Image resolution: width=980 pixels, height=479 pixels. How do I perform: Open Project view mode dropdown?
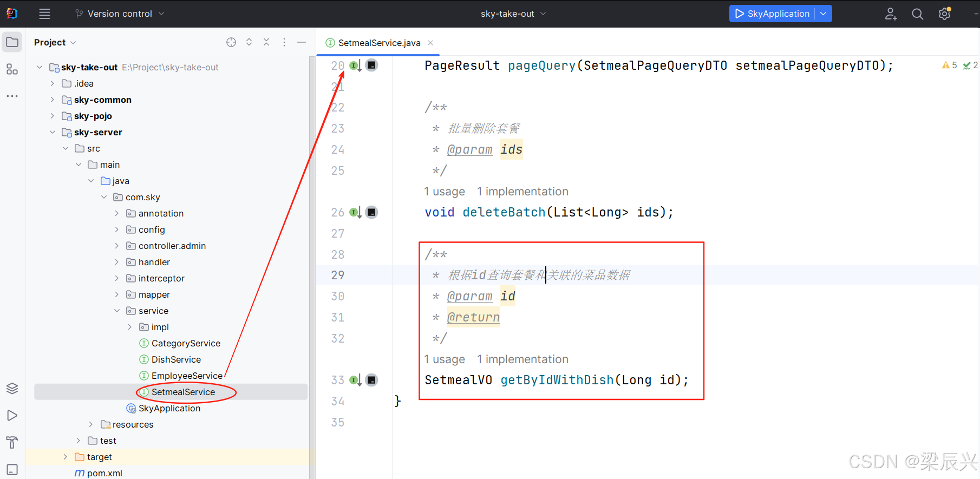(x=55, y=42)
